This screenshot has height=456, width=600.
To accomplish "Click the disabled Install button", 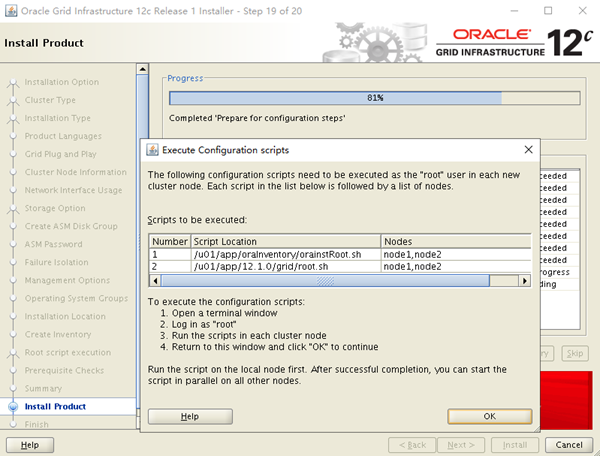I will click(515, 445).
